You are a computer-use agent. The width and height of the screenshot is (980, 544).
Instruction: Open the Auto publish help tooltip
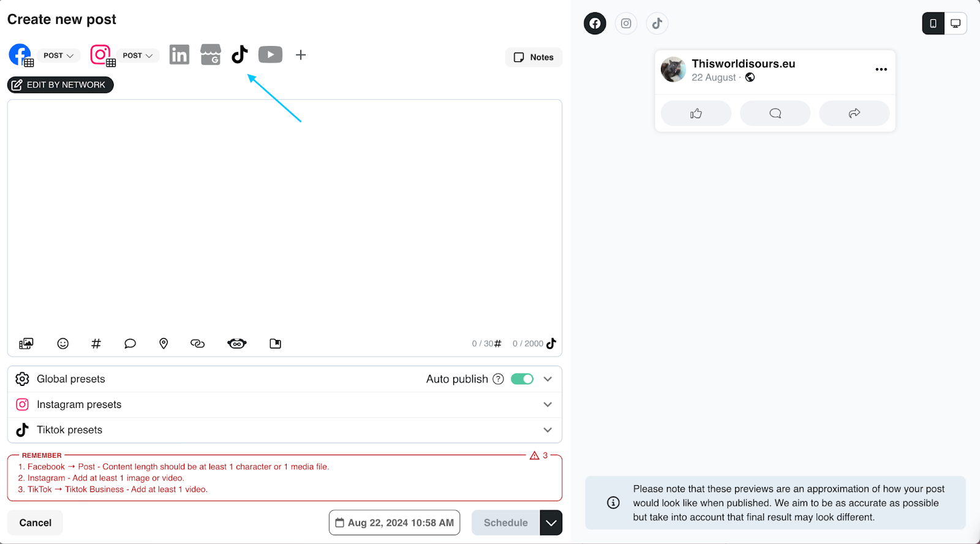click(x=499, y=379)
